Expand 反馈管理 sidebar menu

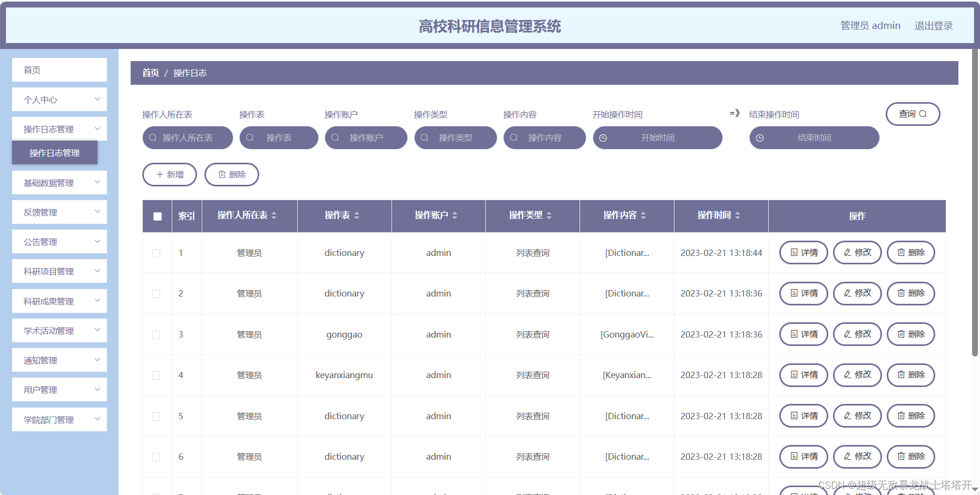(x=60, y=212)
